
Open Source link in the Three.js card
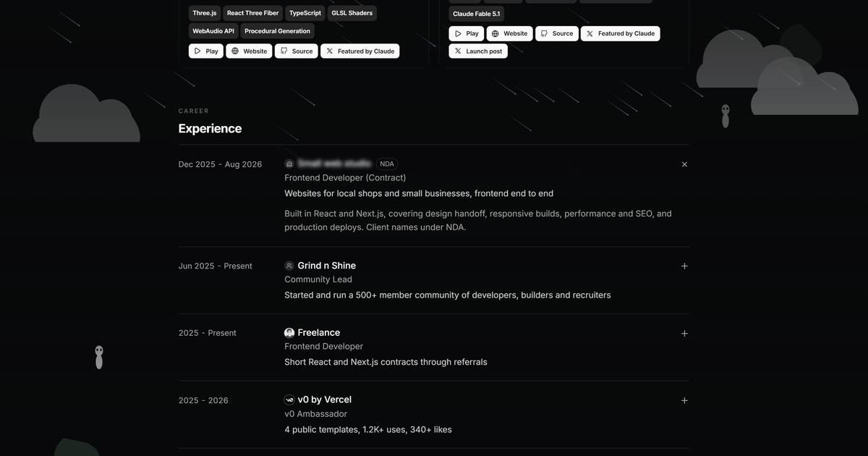(x=297, y=51)
